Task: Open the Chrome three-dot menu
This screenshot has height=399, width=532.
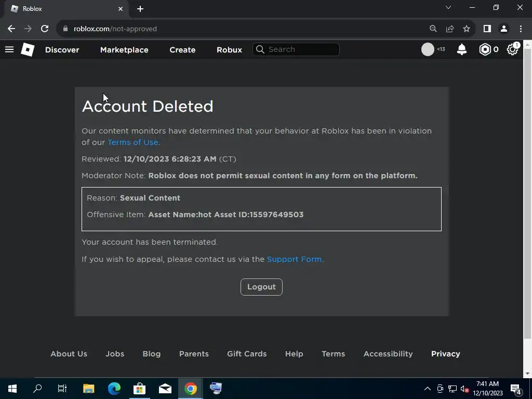Action: pyautogui.click(x=521, y=29)
